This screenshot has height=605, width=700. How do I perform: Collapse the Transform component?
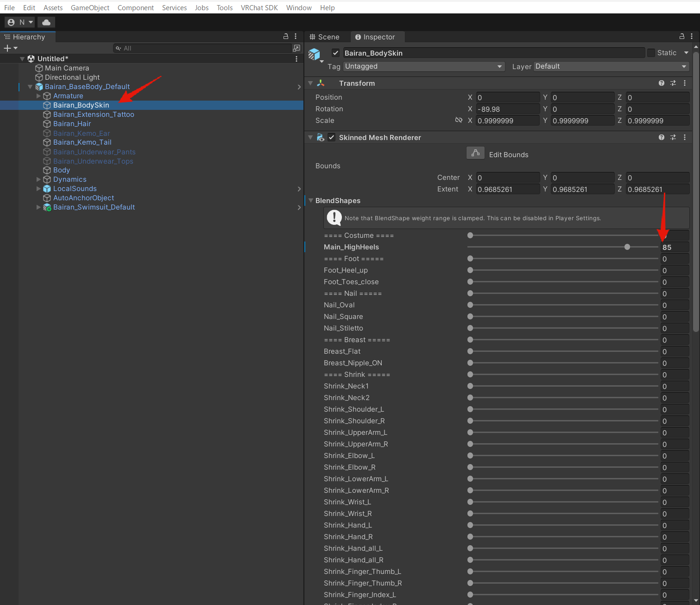tap(310, 83)
